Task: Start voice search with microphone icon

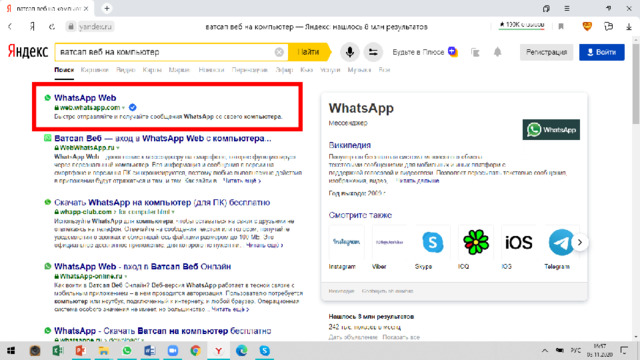Action: pos(350,52)
